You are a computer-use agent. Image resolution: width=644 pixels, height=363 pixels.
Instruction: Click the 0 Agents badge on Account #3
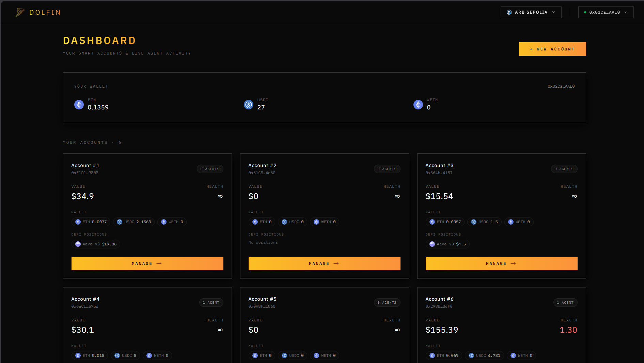click(x=564, y=169)
